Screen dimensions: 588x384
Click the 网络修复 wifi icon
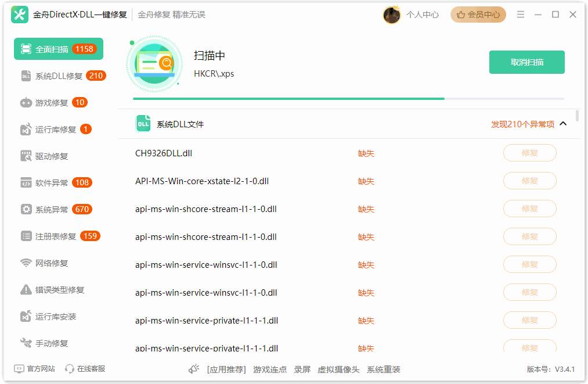coord(26,263)
